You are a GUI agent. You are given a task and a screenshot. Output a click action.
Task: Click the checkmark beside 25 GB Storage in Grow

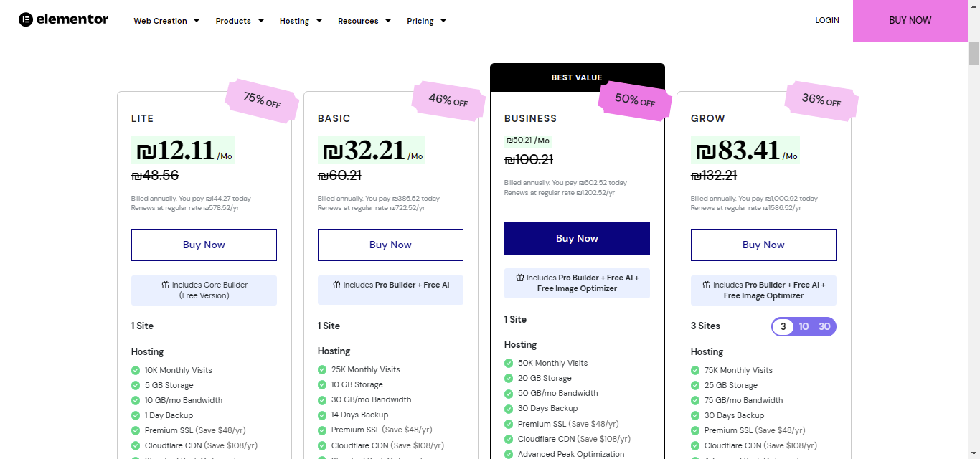[694, 385]
